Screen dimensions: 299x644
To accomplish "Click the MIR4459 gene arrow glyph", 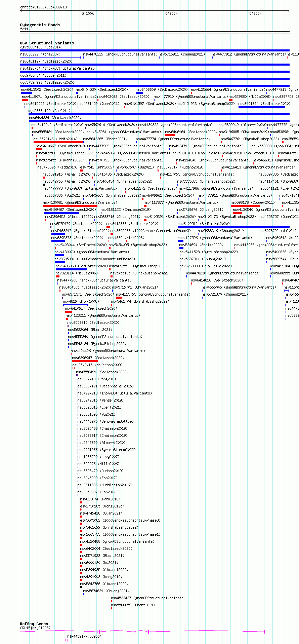I will click(x=67, y=640).
